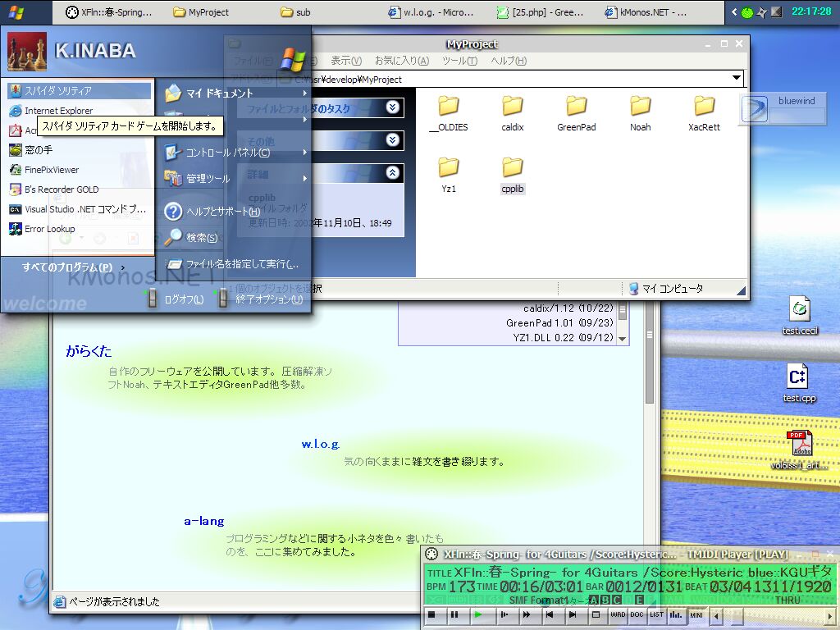
Task: Click the Windows Start button
Action: (16, 11)
